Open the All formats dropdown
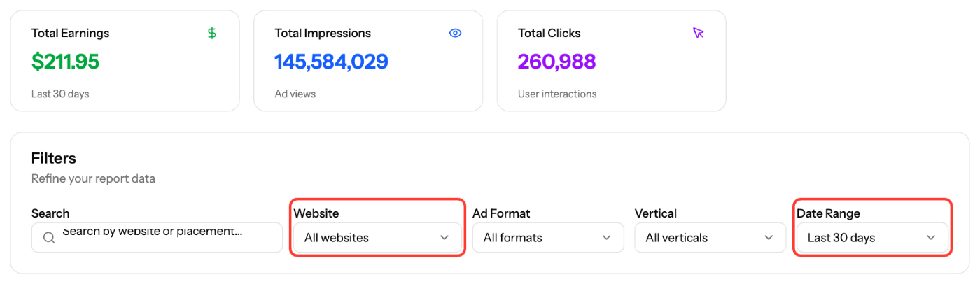The height and width of the screenshot is (284, 980). pyautogui.click(x=548, y=238)
